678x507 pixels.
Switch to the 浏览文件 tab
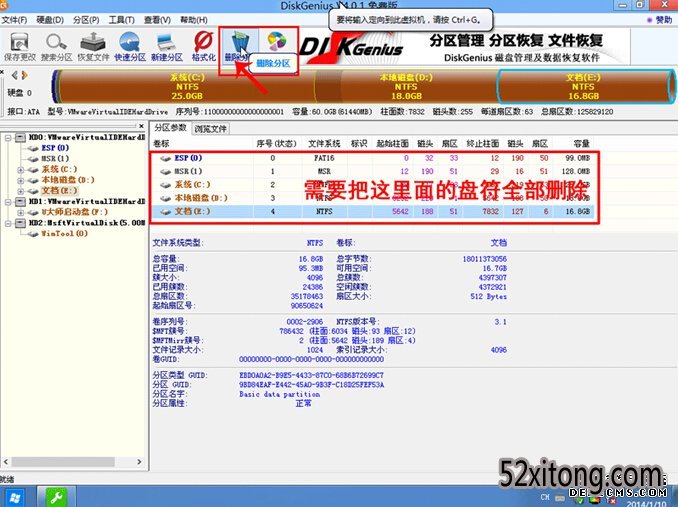click(x=210, y=128)
